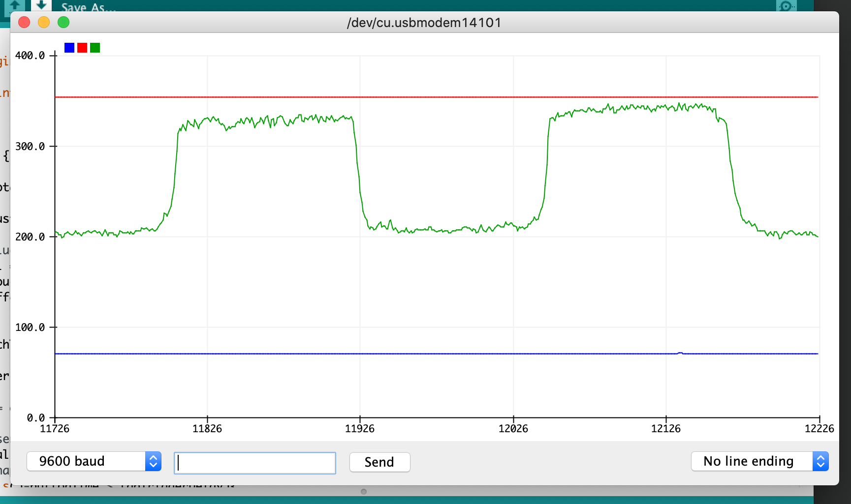
Task: Focus the serial message input field
Action: pyautogui.click(x=255, y=463)
